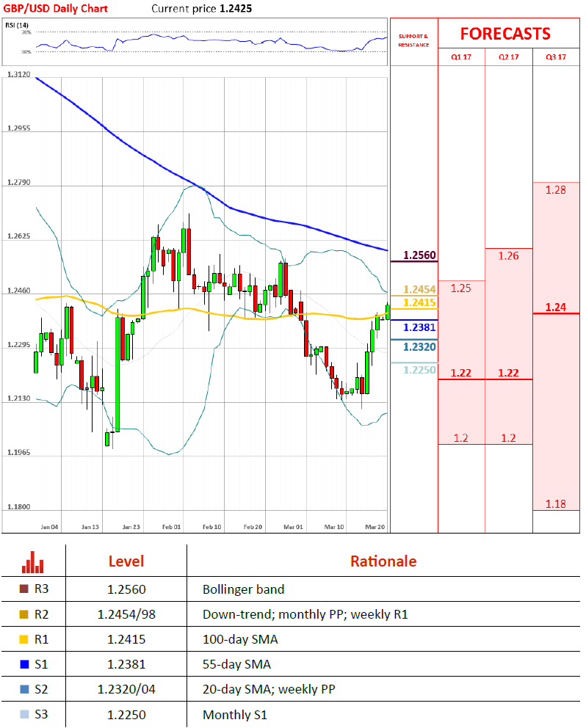Click the 1.2560 resistance level label on chart

pyautogui.click(x=420, y=255)
